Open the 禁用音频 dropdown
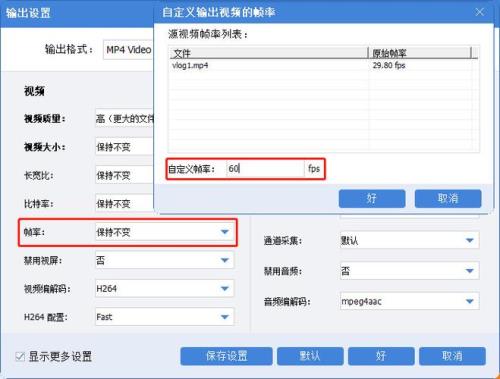Image resolution: width=500 pixels, height=379 pixels. click(x=410, y=271)
